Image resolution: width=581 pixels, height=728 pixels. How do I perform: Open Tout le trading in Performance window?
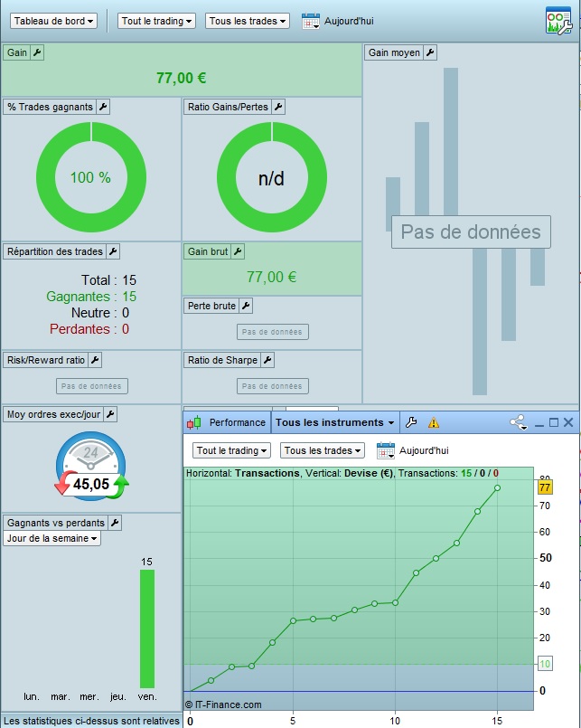click(231, 450)
